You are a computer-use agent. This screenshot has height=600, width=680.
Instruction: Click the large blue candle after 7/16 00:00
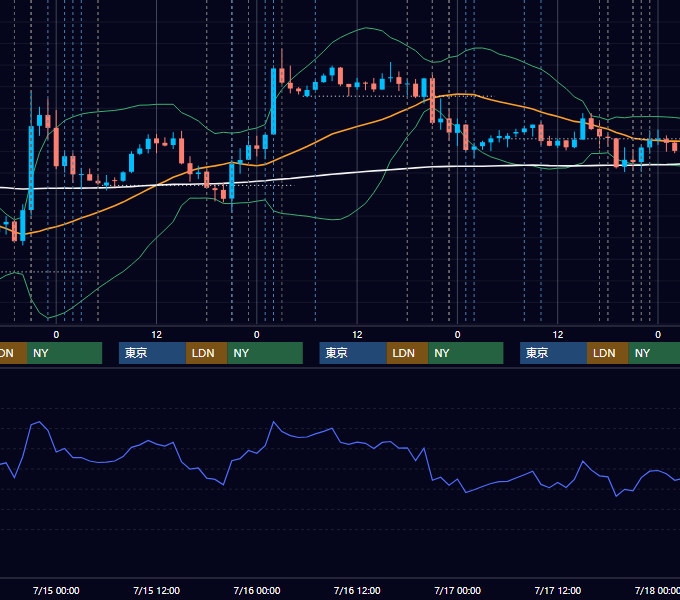273,101
